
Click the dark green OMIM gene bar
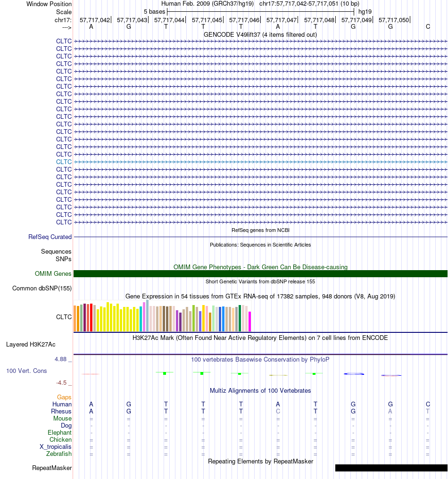tap(260, 274)
